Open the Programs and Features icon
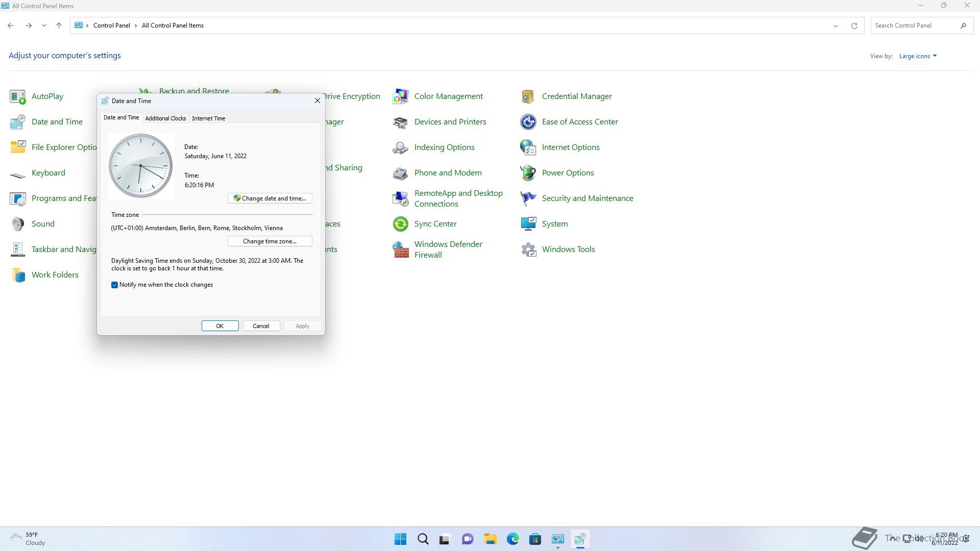980x551 pixels. (x=18, y=198)
